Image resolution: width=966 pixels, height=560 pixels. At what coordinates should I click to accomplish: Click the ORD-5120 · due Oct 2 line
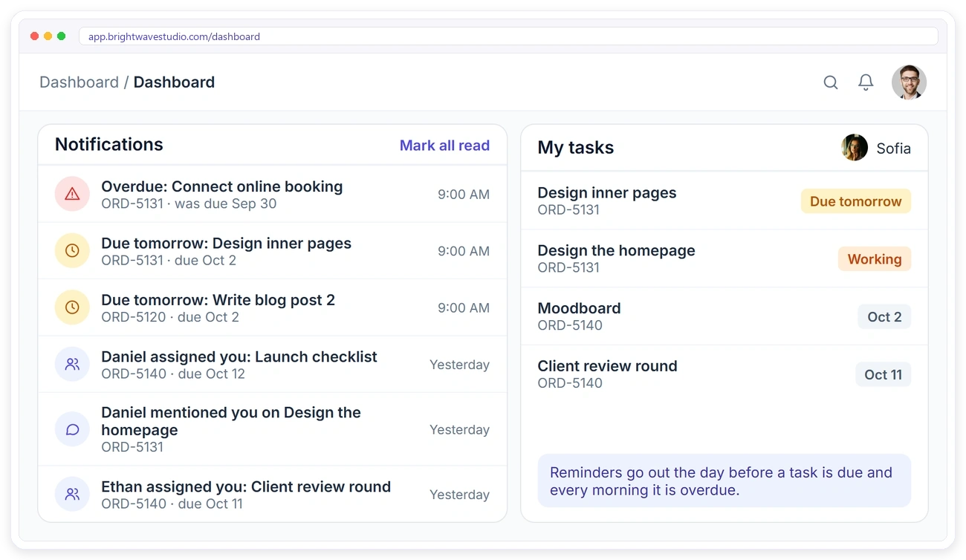coord(170,317)
